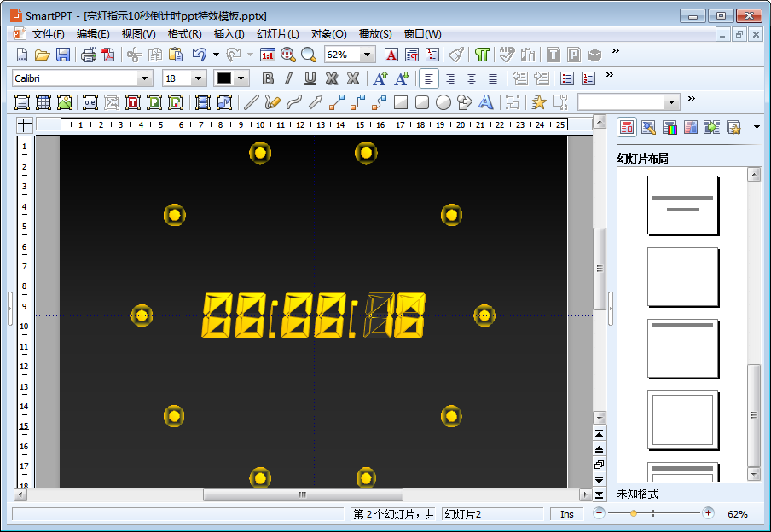Image resolution: width=771 pixels, height=532 pixels.
Task: Select the Fontwork text art tool
Action: click(x=486, y=102)
